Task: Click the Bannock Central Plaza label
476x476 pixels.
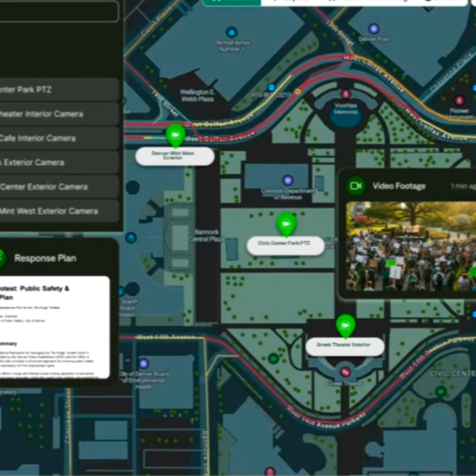Action: click(206, 236)
